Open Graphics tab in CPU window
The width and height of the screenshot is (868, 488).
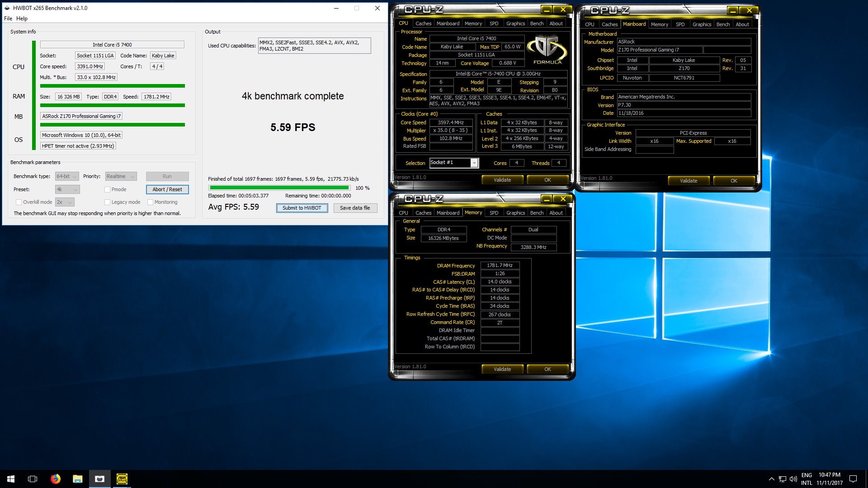(x=515, y=23)
